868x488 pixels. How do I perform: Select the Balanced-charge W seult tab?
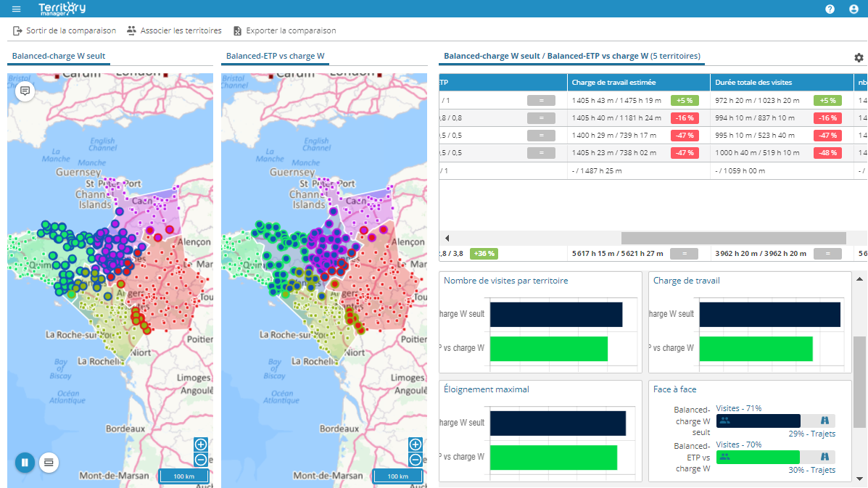coord(59,56)
